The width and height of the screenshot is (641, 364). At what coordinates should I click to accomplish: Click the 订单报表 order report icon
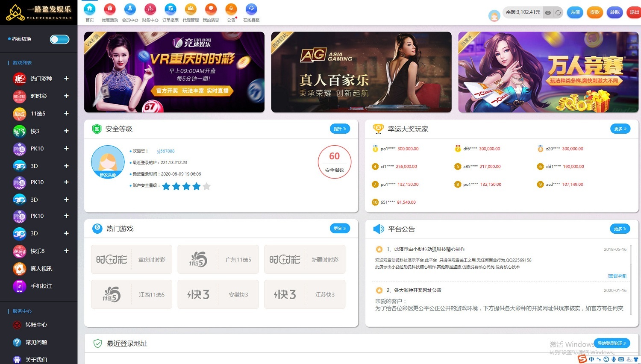tap(171, 9)
